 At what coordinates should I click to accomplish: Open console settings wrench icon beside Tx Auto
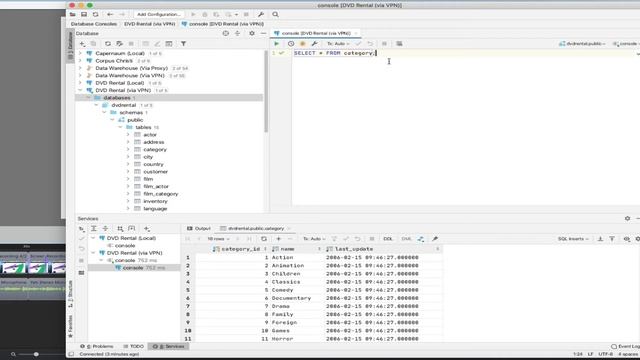314,44
